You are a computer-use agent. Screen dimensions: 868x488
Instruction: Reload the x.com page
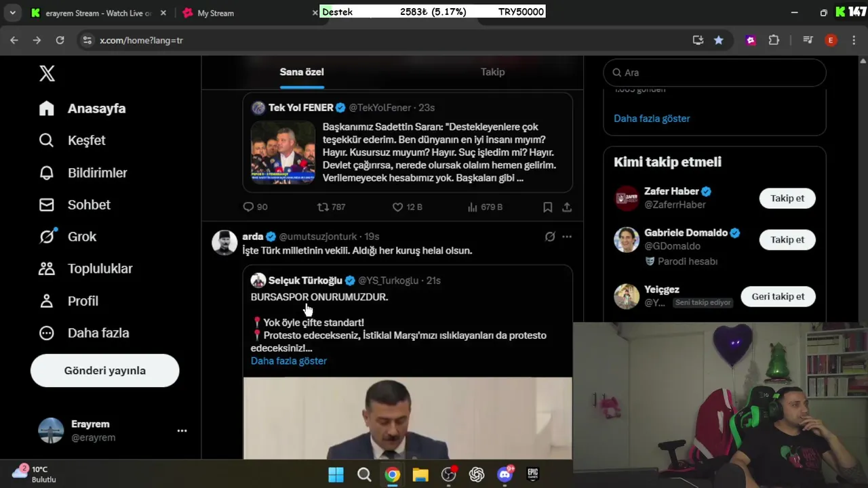tap(60, 41)
